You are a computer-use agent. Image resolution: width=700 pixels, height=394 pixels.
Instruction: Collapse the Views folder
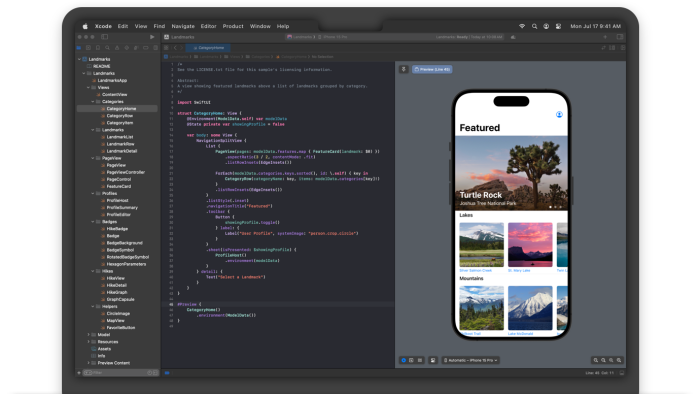coord(88,87)
